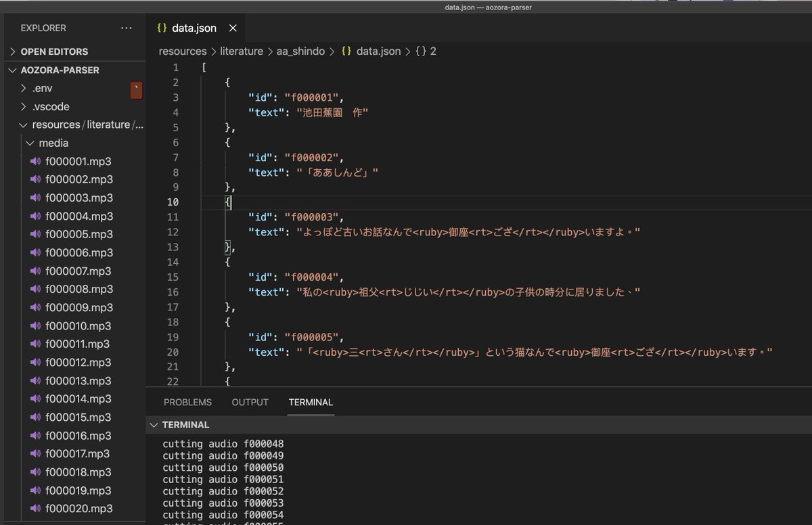Close the data.json editor tab
This screenshot has height=525, width=812.
pyautogui.click(x=233, y=28)
